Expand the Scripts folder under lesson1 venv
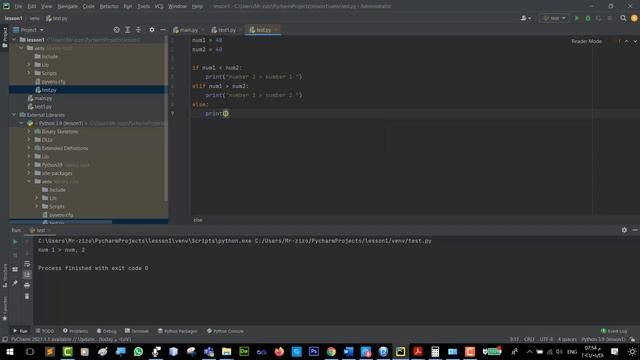 click(29, 73)
